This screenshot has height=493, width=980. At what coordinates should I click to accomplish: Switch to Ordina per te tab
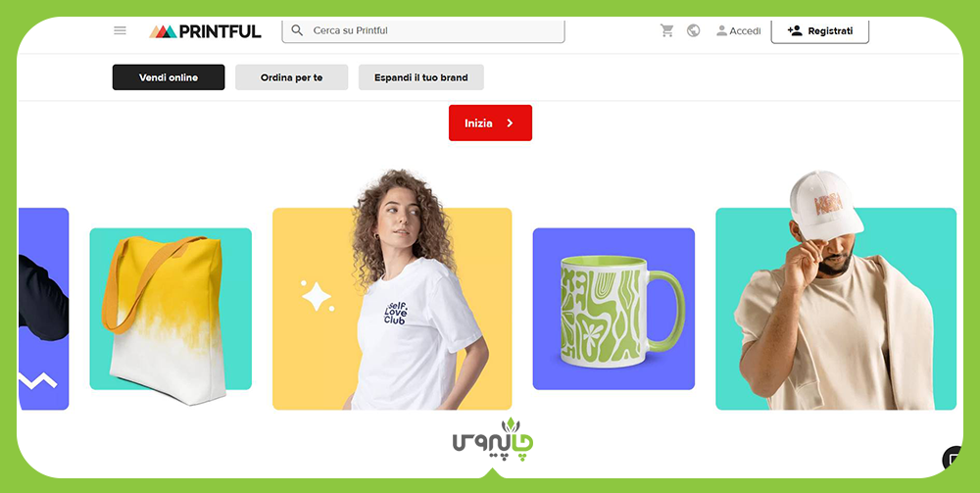pos(291,77)
